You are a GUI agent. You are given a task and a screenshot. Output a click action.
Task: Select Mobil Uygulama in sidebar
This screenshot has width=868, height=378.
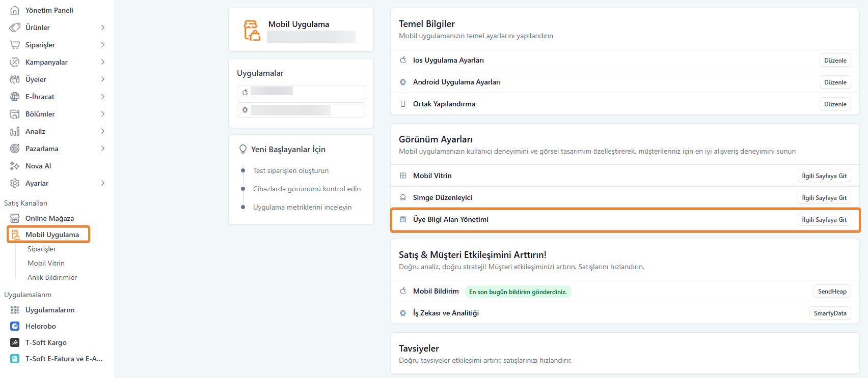point(52,235)
